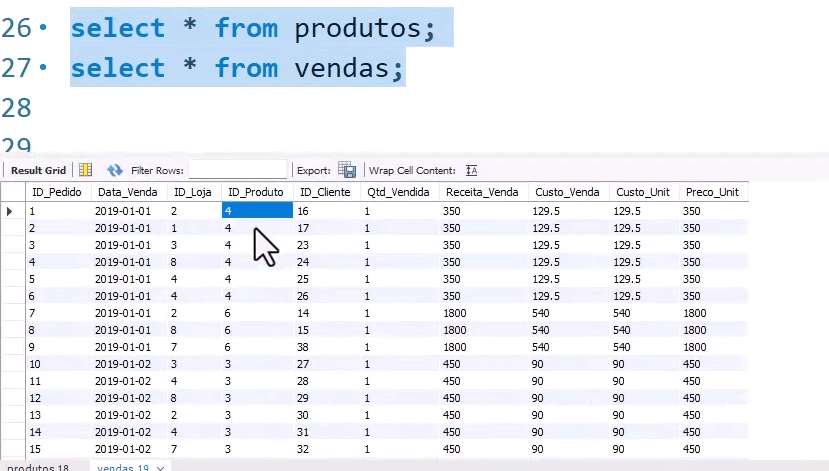Sort by ID_Loja column header
The image size is (829, 471).
click(x=193, y=192)
